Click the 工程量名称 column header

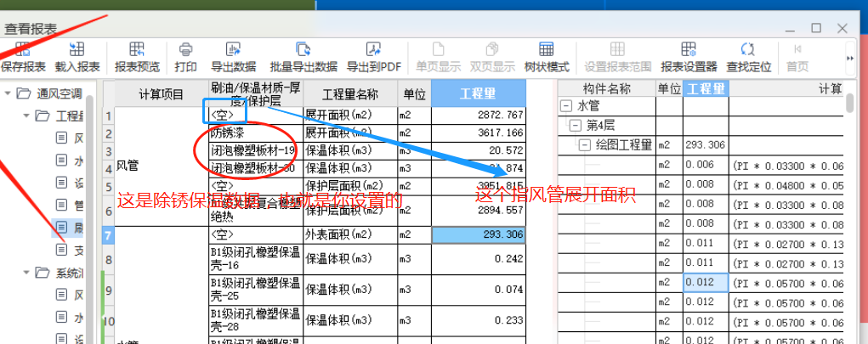tap(350, 94)
